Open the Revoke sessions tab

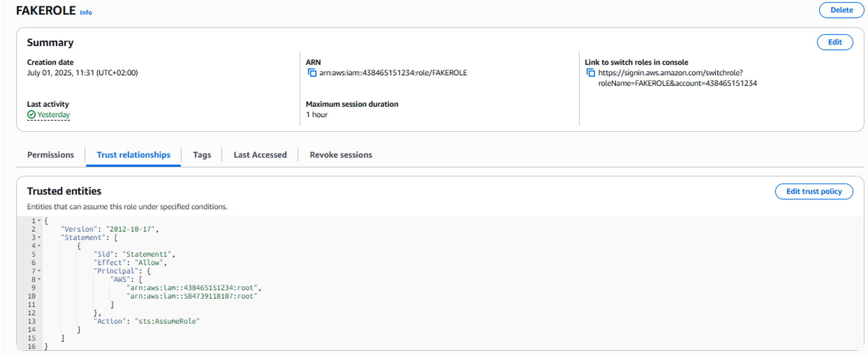tap(341, 155)
